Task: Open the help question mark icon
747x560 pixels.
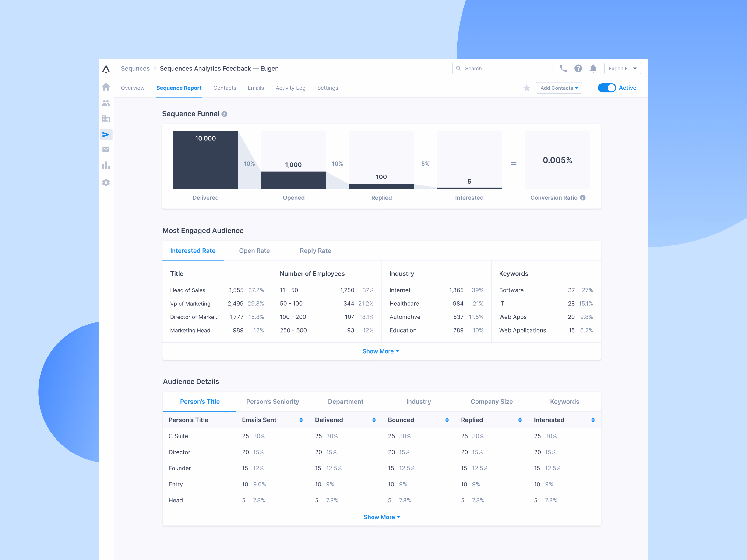Action: tap(578, 69)
